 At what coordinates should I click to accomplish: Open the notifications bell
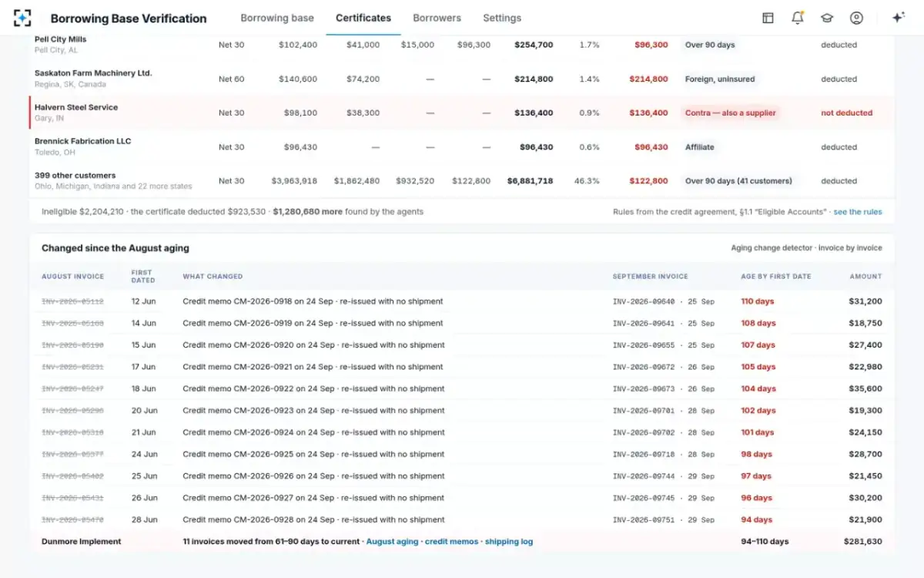click(x=798, y=18)
